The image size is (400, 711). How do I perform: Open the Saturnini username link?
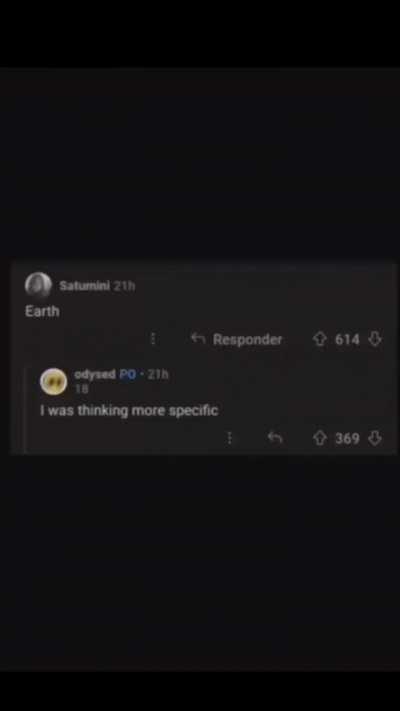pyautogui.click(x=85, y=286)
